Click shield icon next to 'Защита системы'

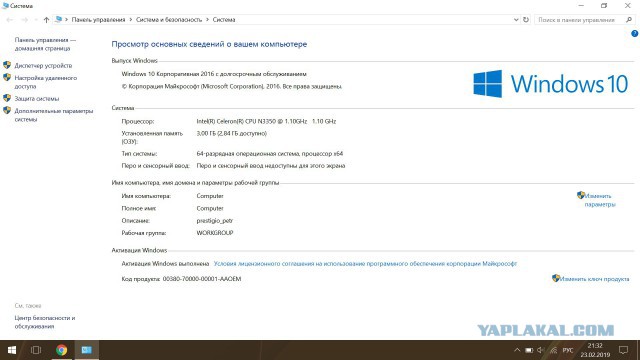click(x=7, y=98)
